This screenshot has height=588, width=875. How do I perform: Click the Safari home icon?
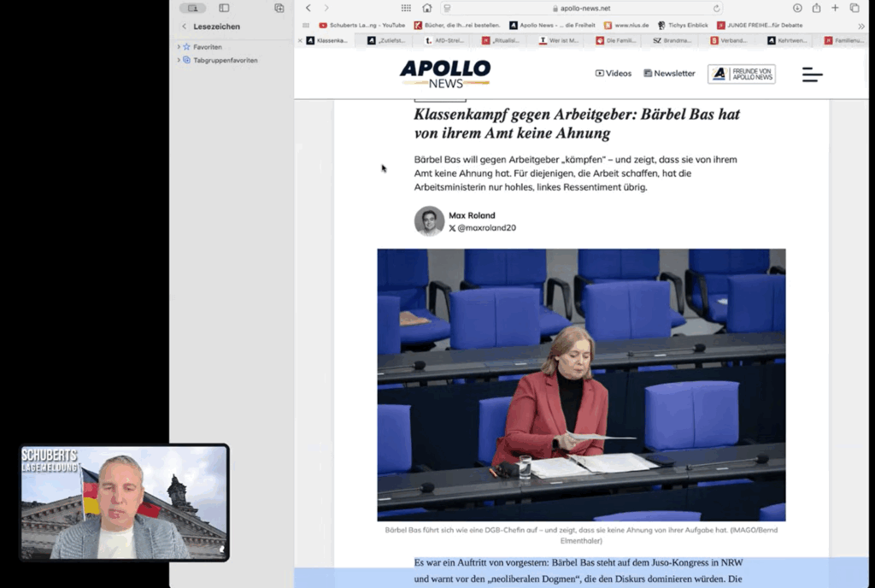[x=427, y=8]
